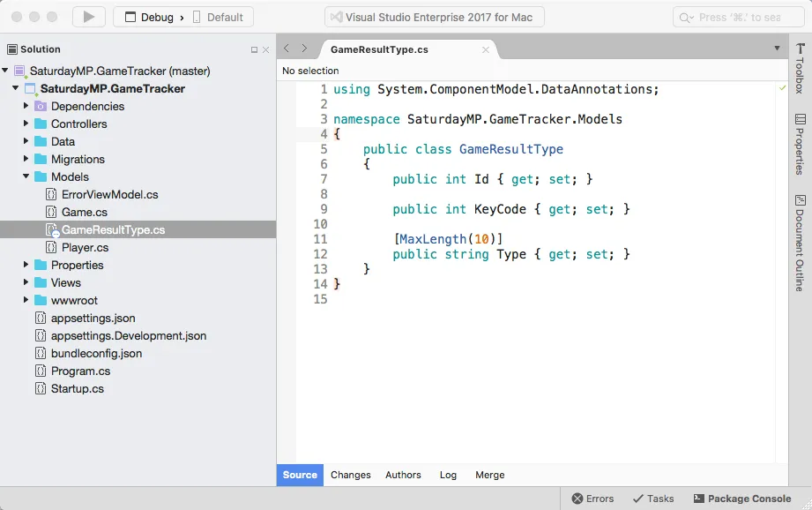Expand the Migrations folder

pyautogui.click(x=26, y=159)
